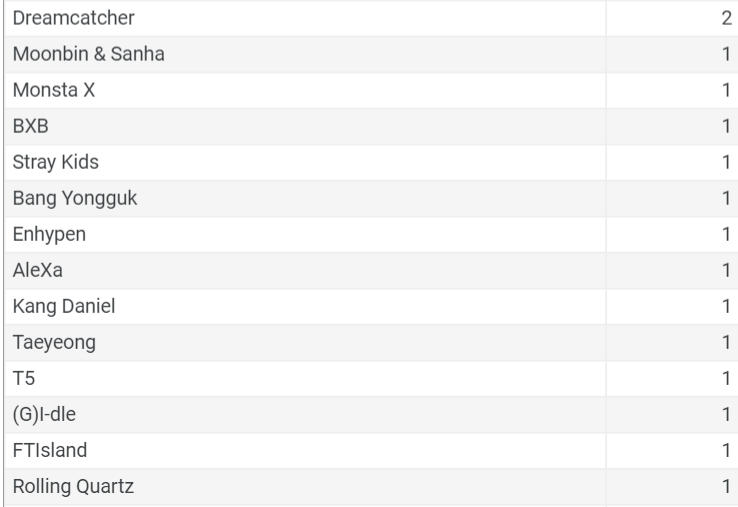The height and width of the screenshot is (507, 738).
Task: Click the Rolling Quartz entry
Action: point(73,487)
